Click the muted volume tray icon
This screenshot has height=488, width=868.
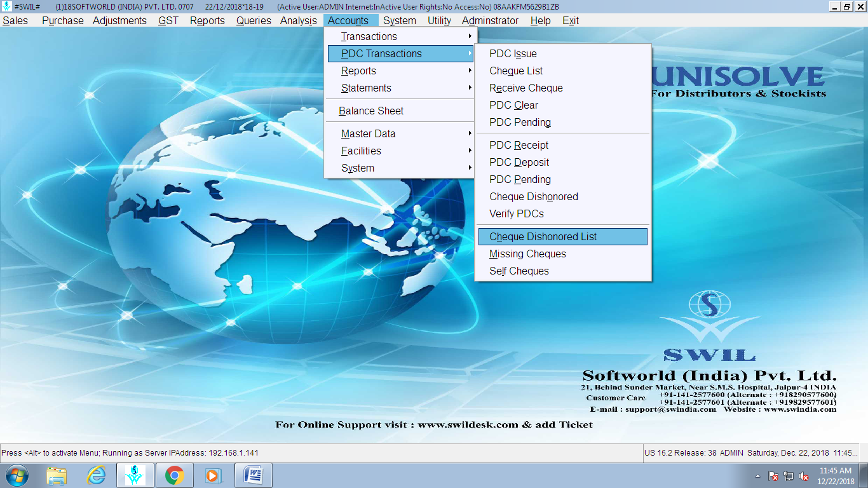[804, 476]
